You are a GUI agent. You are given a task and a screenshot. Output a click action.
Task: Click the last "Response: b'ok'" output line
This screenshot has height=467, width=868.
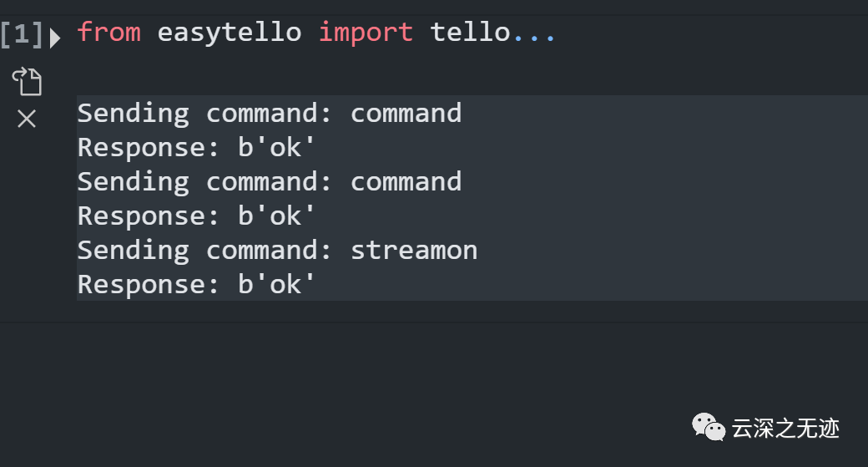pos(197,284)
